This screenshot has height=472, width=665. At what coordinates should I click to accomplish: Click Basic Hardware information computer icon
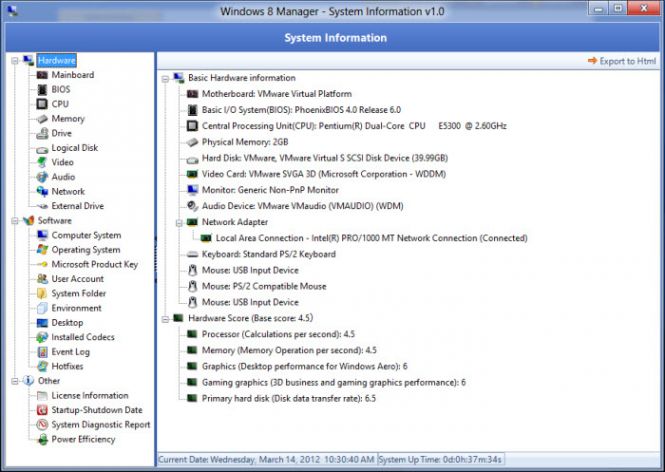pos(179,78)
